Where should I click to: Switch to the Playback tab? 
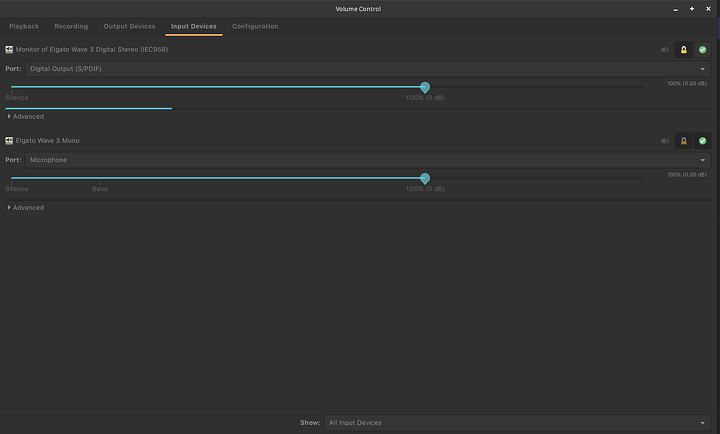click(x=24, y=27)
